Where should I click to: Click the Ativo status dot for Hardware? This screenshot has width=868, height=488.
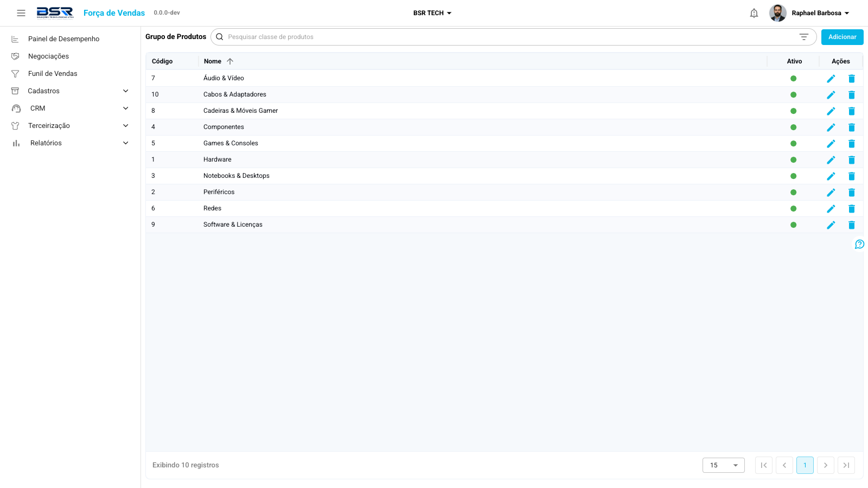coord(793,160)
